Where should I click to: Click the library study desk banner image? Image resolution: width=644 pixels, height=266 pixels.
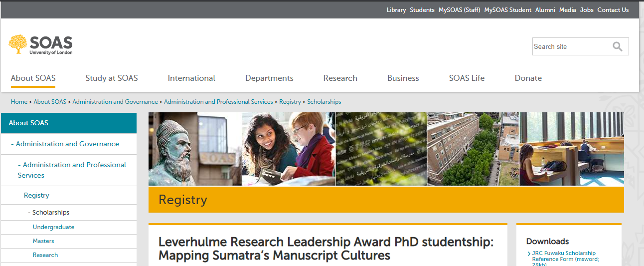tap(572, 149)
